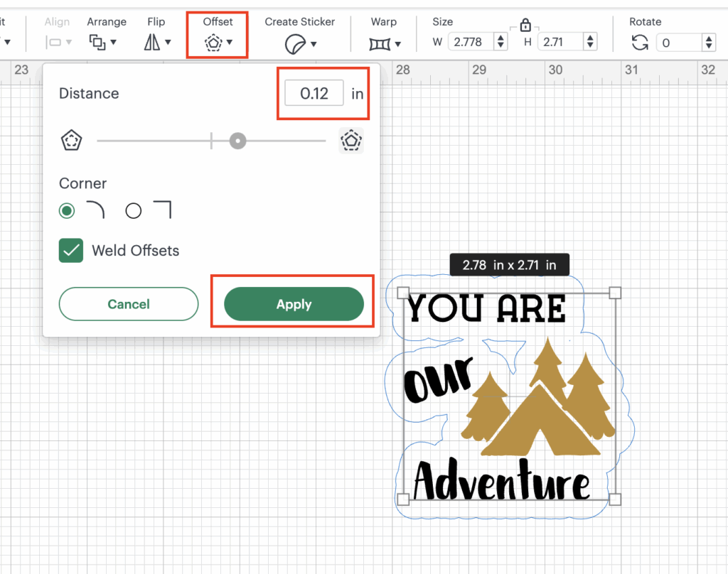The image size is (728, 574).
Task: Click the Rotate icon
Action: click(x=640, y=43)
